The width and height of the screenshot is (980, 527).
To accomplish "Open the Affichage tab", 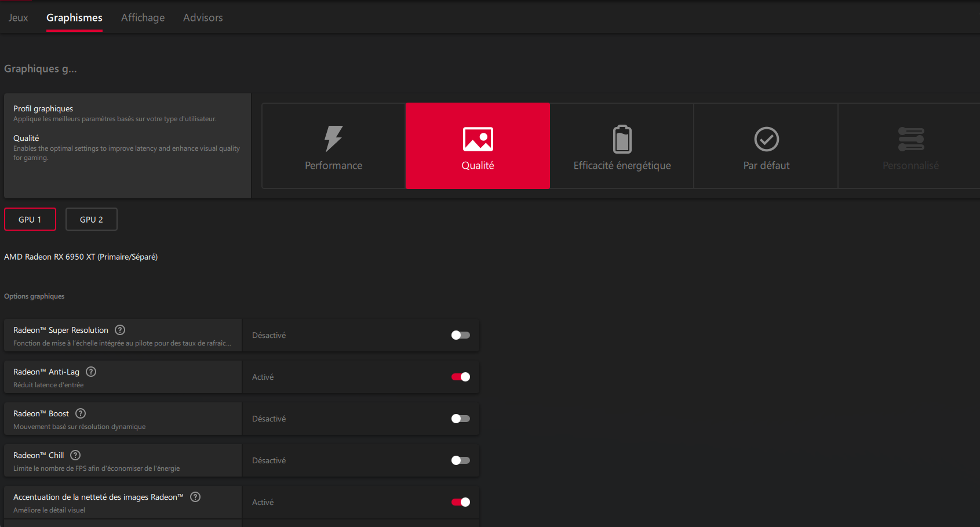I will point(143,17).
